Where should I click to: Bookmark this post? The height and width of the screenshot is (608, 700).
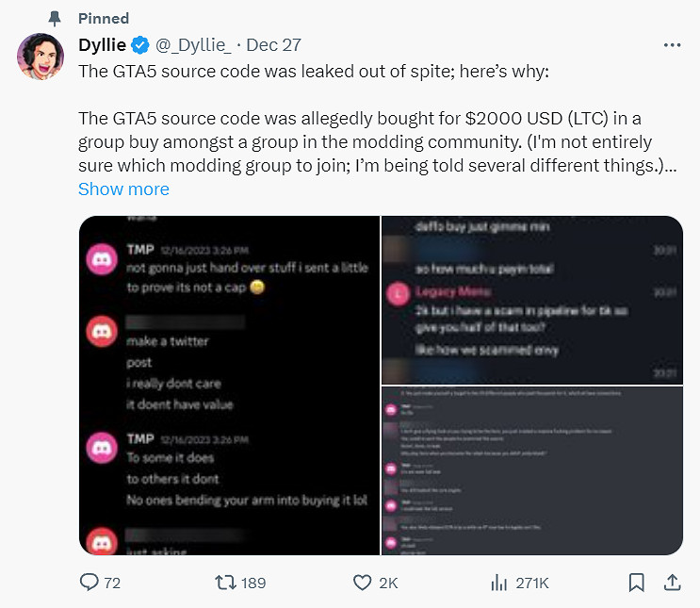click(637, 583)
